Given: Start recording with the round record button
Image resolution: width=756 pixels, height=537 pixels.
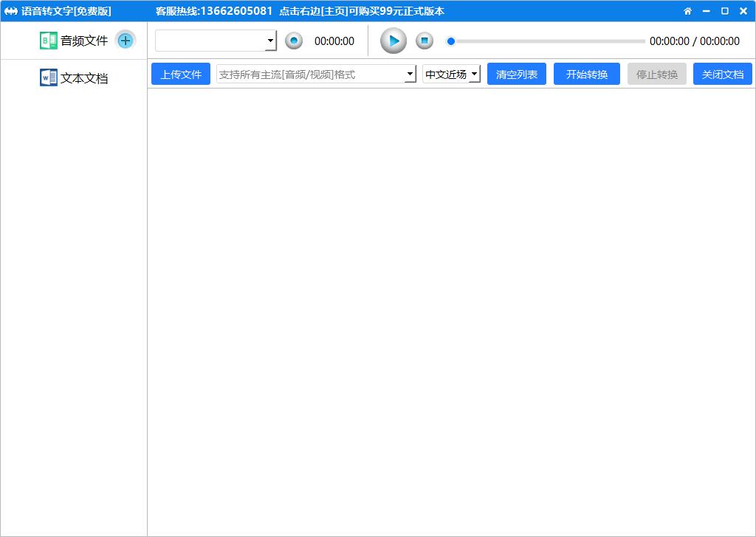Looking at the screenshot, I should (294, 41).
